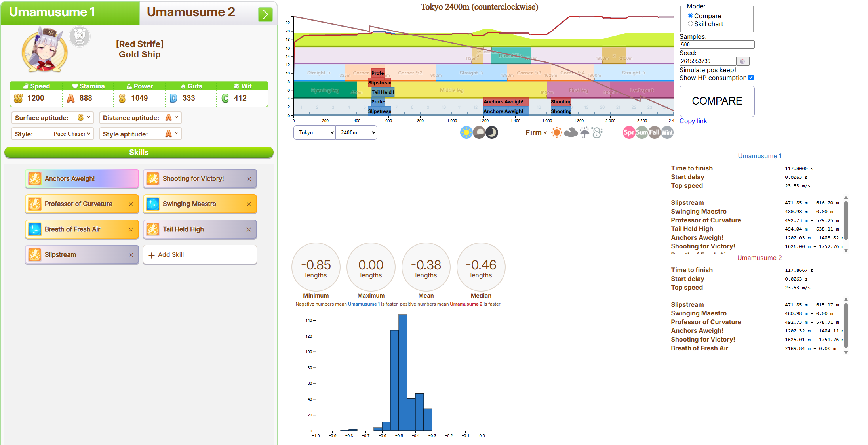The image size is (868, 445).
Task: Expand the Firm ground condition dropdown
Action: coord(536,132)
